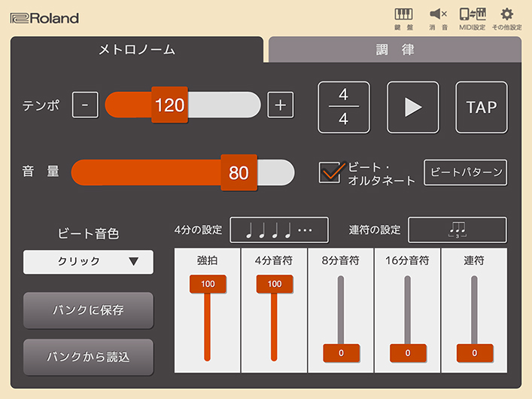Image resolution: width=532 pixels, height=399 pixels.
Task: Open the 4/4 time signature selector
Action: (344, 107)
